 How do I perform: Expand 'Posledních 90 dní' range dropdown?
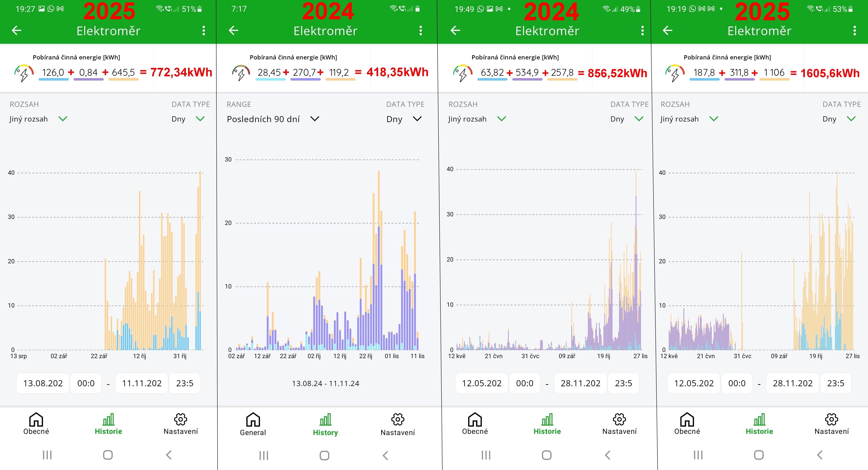273,119
